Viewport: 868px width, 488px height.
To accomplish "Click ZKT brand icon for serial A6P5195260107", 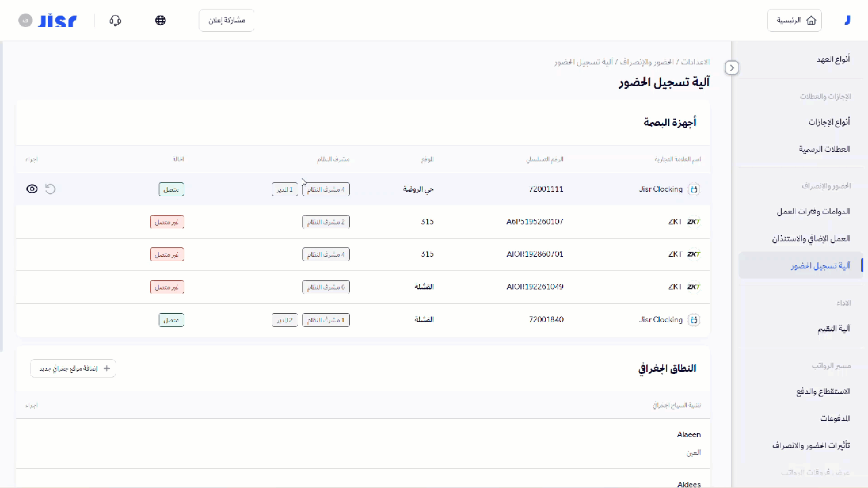I will (694, 222).
